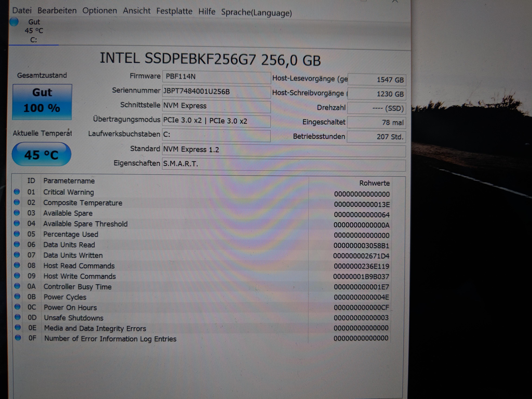532x399 pixels.
Task: Open the Optionen menu
Action: pyautogui.click(x=100, y=11)
